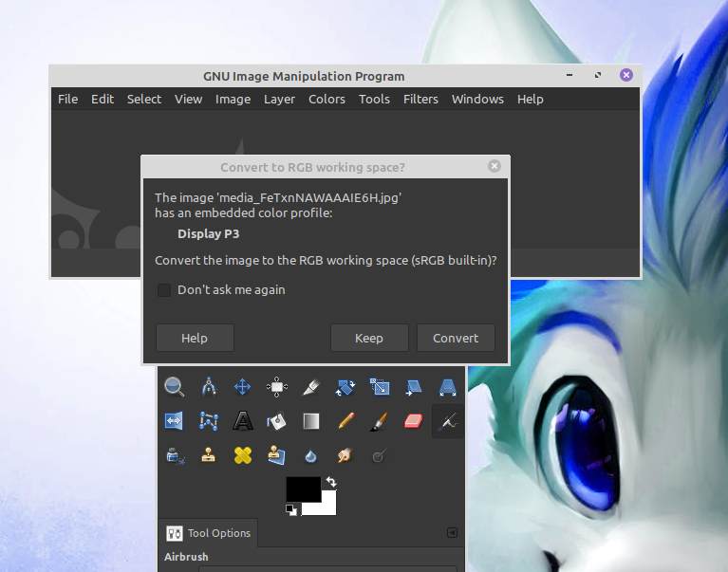Select the Measure compass tool

point(209,386)
